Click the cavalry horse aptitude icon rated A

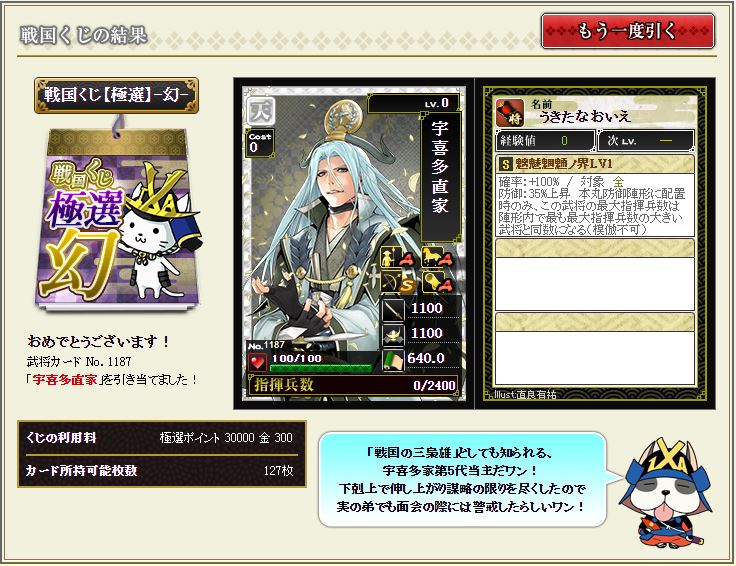coord(437,257)
